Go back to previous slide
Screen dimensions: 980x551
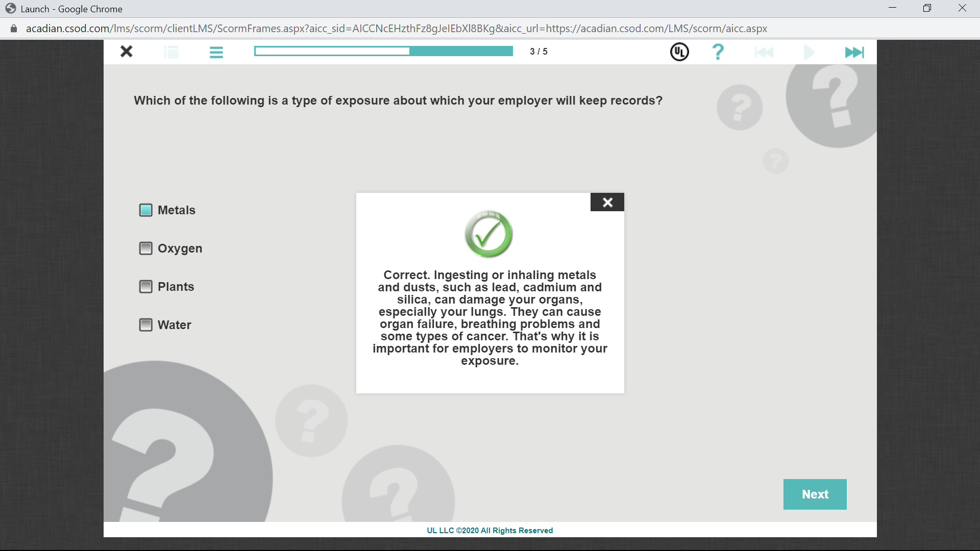764,52
